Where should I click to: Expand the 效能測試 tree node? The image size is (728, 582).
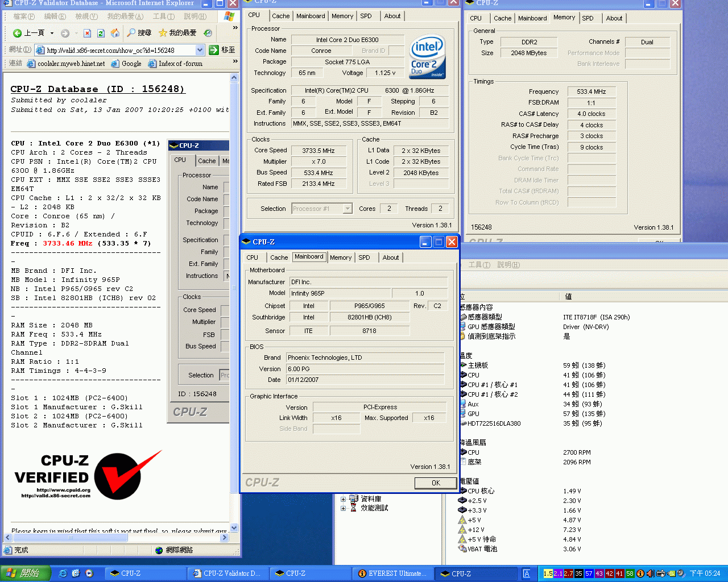pos(343,508)
